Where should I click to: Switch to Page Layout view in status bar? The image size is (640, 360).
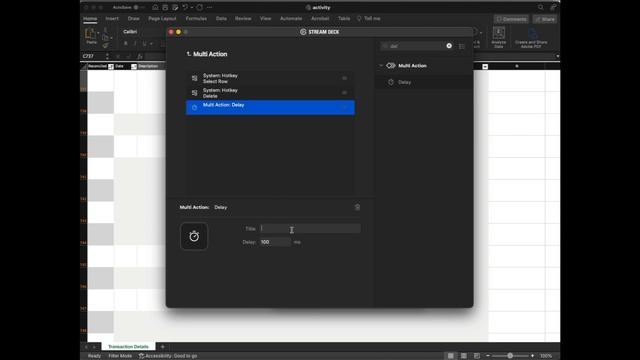click(464, 356)
